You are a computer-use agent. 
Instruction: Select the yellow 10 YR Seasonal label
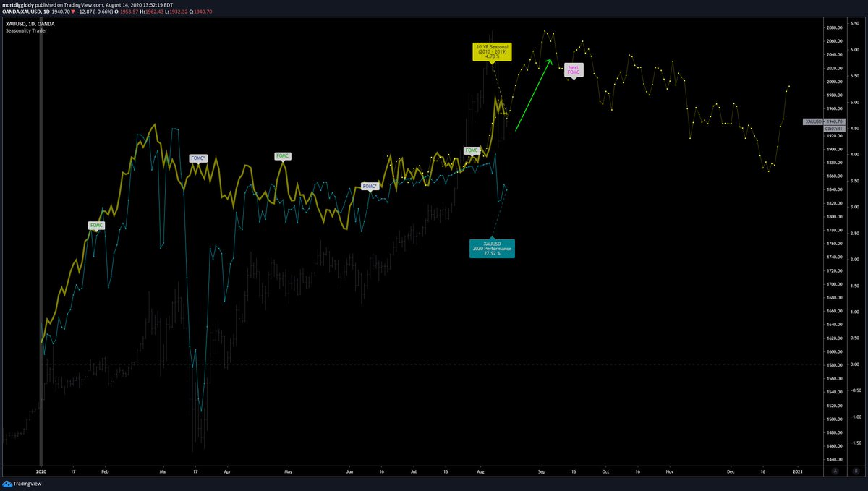(x=493, y=51)
